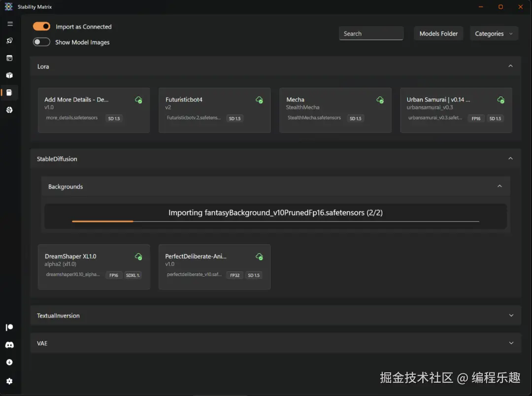Select the Checkpoints notebook sidebar icon
Viewport: 532px width, 396px height.
pyautogui.click(x=9, y=92)
